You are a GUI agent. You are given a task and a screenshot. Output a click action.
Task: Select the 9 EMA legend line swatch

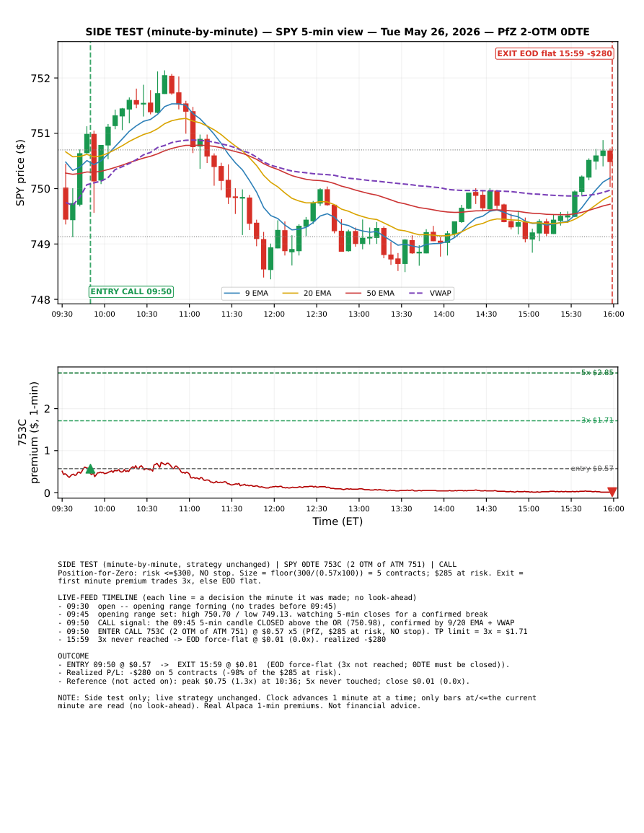pyautogui.click(x=232, y=294)
